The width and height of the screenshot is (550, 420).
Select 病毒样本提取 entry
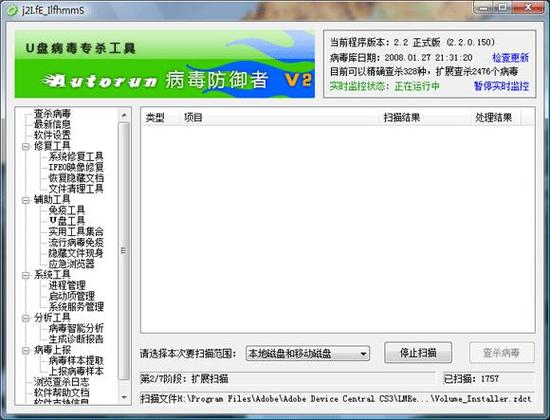[x=76, y=360]
